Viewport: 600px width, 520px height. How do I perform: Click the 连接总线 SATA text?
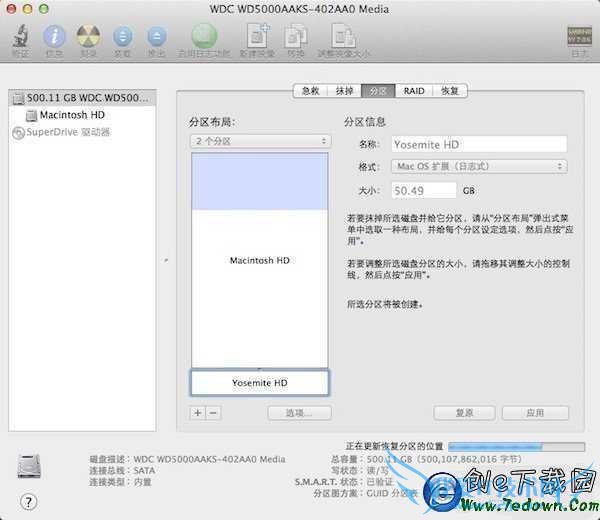point(122,471)
